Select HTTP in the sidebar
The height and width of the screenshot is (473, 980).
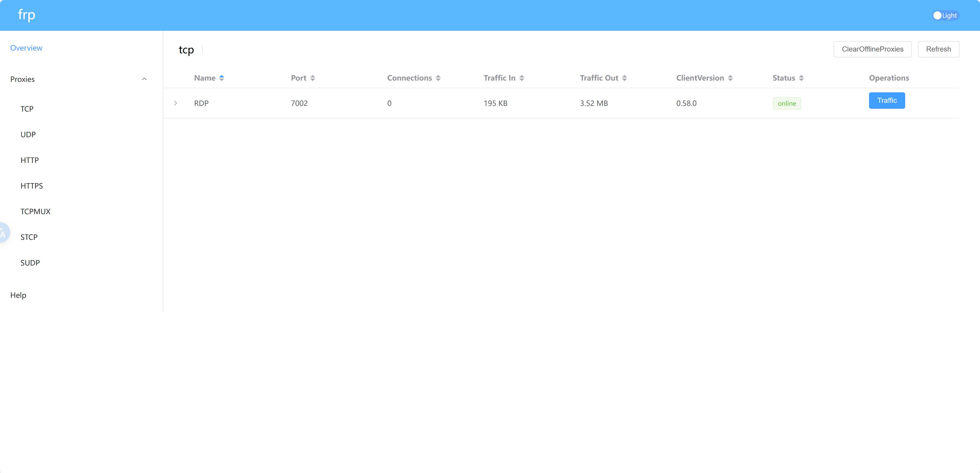coord(30,160)
